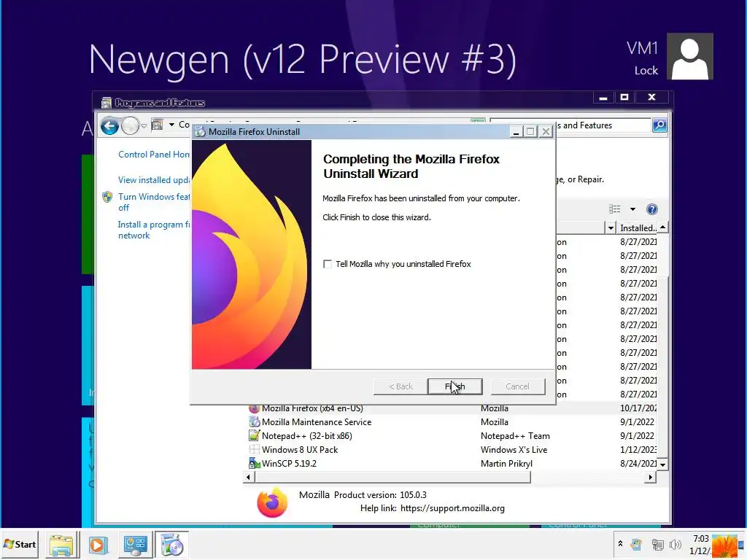Viewport: 747px width, 560px height.
Task: Open Install a program from the network link
Action: (x=154, y=230)
